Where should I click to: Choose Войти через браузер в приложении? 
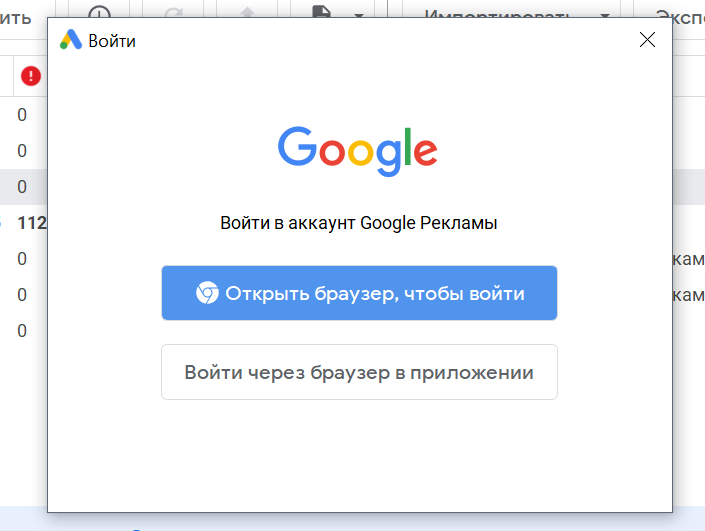(x=359, y=372)
